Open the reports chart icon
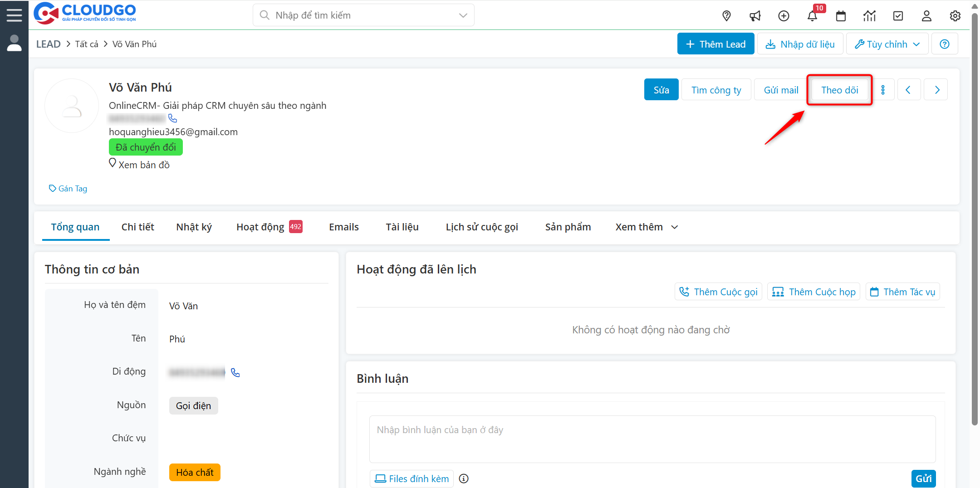 click(x=870, y=16)
